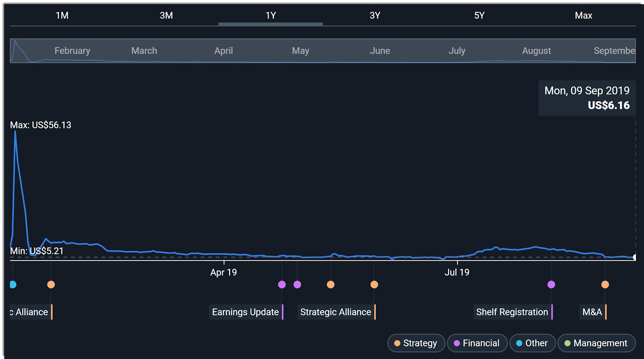Select the second purple dot right of Earnings Update
The width and height of the screenshot is (644, 359).
point(297,285)
